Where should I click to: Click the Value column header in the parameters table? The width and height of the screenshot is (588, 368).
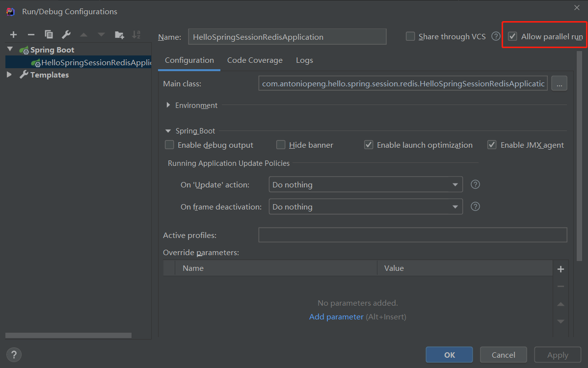[x=465, y=268]
